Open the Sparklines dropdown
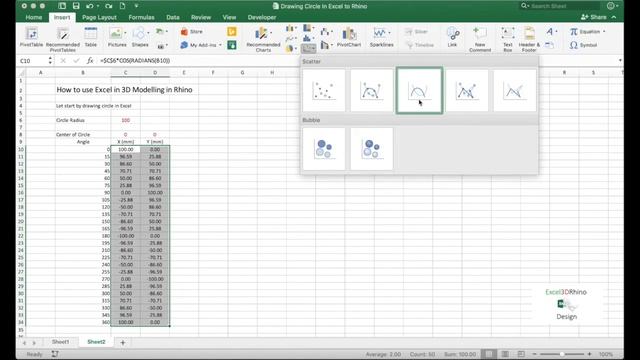This screenshot has width=640, height=360. tap(382, 38)
